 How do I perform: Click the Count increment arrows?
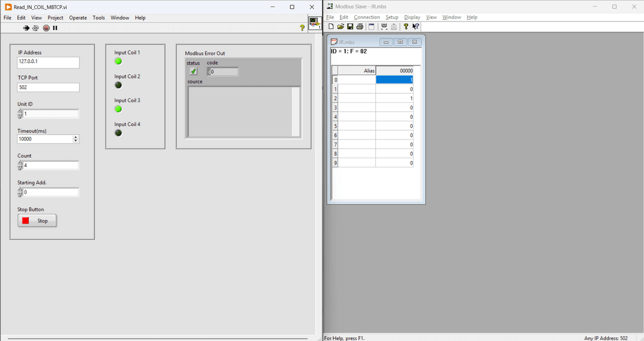click(20, 165)
